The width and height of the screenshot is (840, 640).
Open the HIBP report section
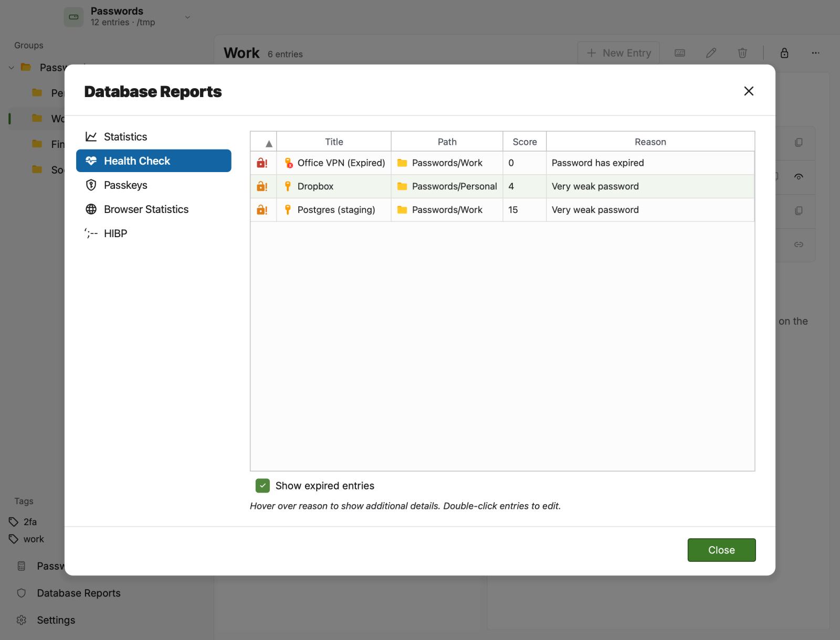tap(153, 233)
